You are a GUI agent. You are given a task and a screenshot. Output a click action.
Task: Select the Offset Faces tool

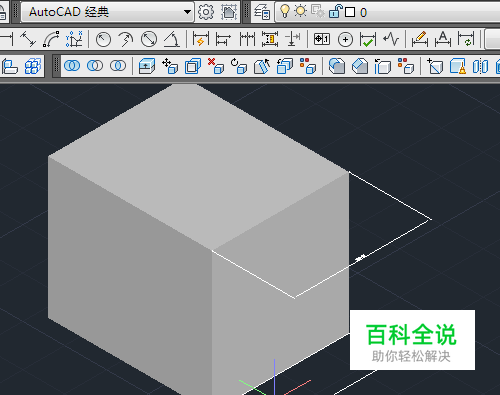point(193,66)
